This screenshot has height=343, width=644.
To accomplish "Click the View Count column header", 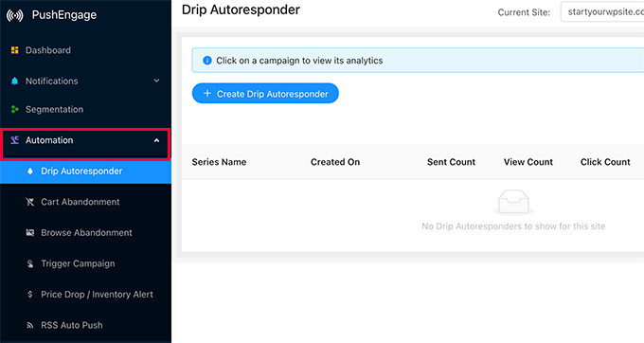I will point(528,162).
